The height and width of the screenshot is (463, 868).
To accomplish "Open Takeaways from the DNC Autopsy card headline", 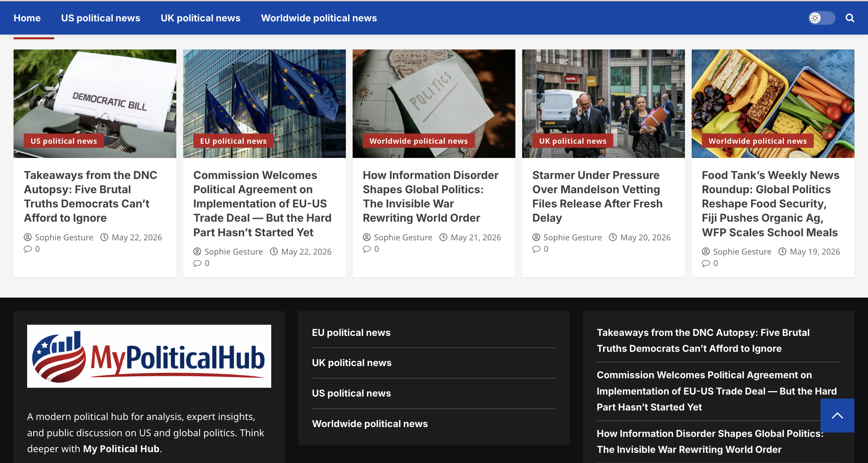I will pos(91,197).
